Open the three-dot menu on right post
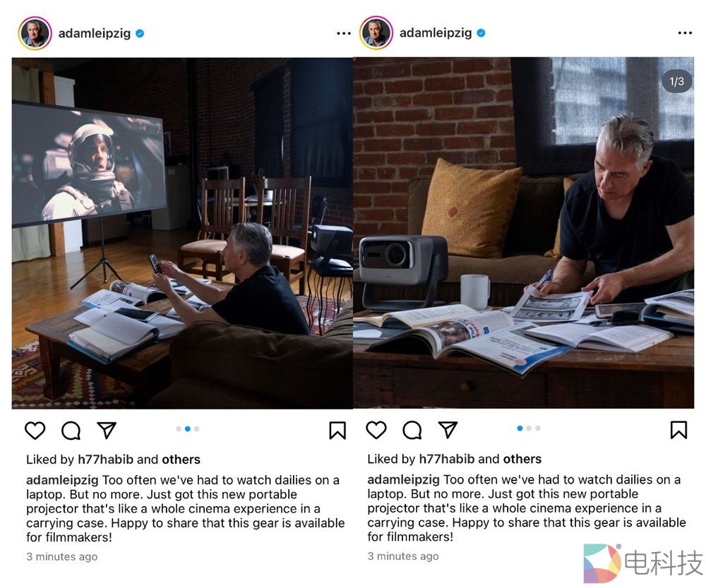The image size is (706, 588). pos(685,33)
